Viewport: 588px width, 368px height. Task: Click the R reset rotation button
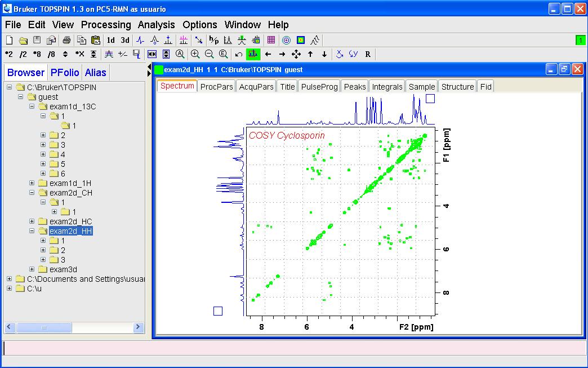click(x=368, y=55)
